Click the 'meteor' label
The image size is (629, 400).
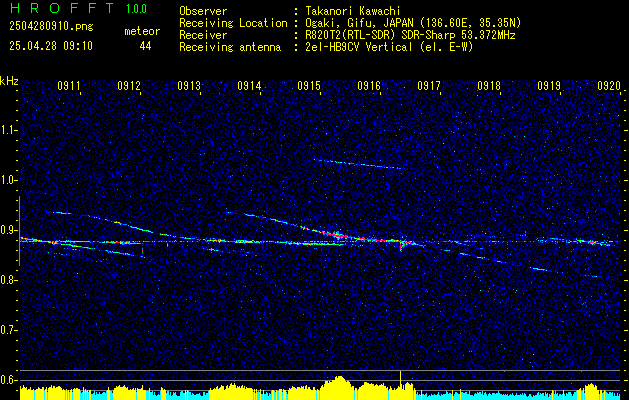pos(142,31)
